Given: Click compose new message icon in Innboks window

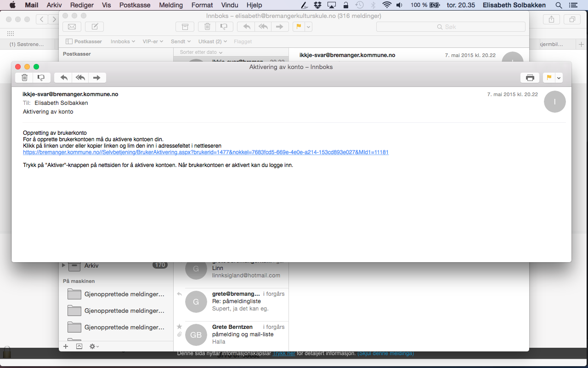Looking at the screenshot, I should click(95, 27).
